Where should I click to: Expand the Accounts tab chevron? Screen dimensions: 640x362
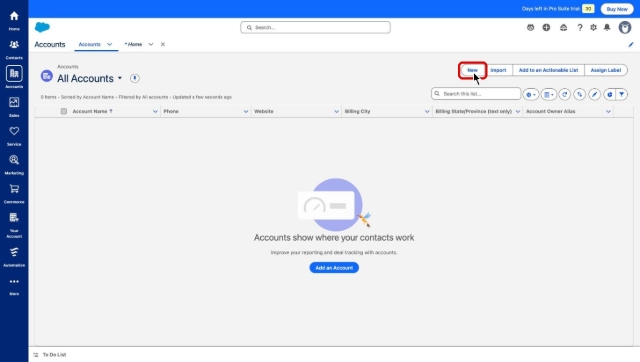[109, 44]
